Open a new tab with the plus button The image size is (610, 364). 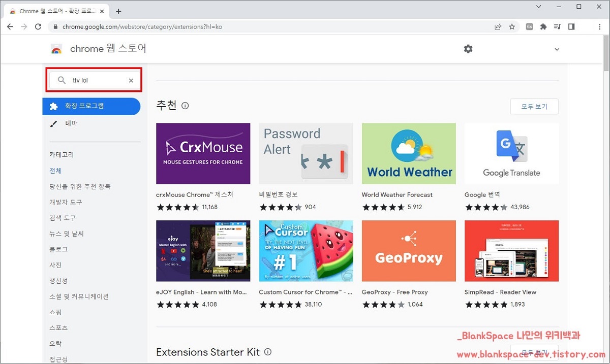tap(118, 11)
